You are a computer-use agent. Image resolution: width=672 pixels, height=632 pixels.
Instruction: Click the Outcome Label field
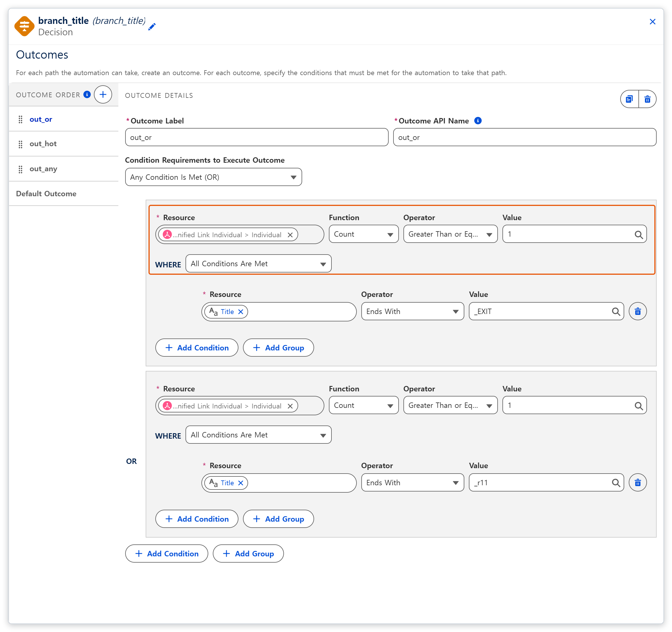pos(257,137)
